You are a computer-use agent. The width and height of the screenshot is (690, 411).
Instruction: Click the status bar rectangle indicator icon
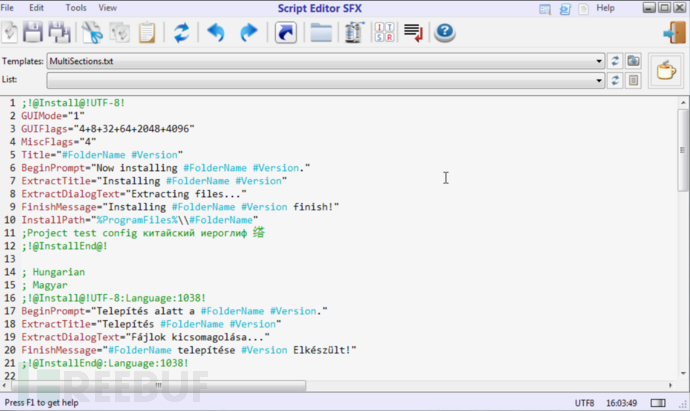tap(658, 403)
